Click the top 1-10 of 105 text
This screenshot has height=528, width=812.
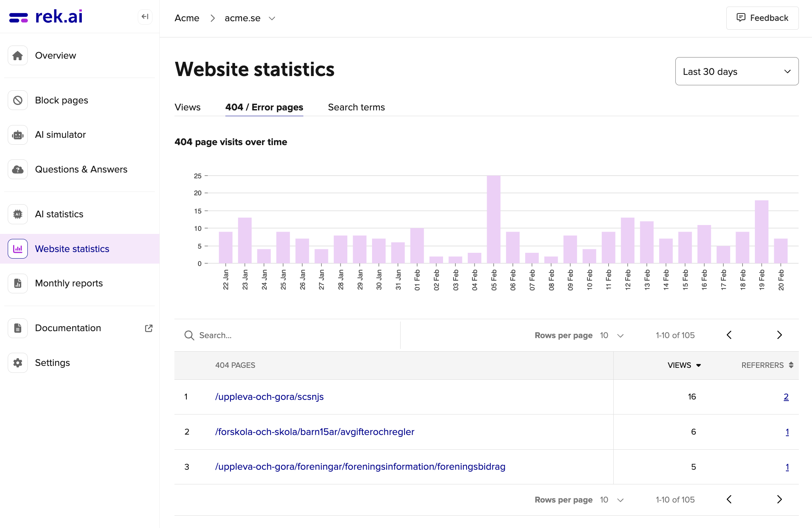[675, 335]
